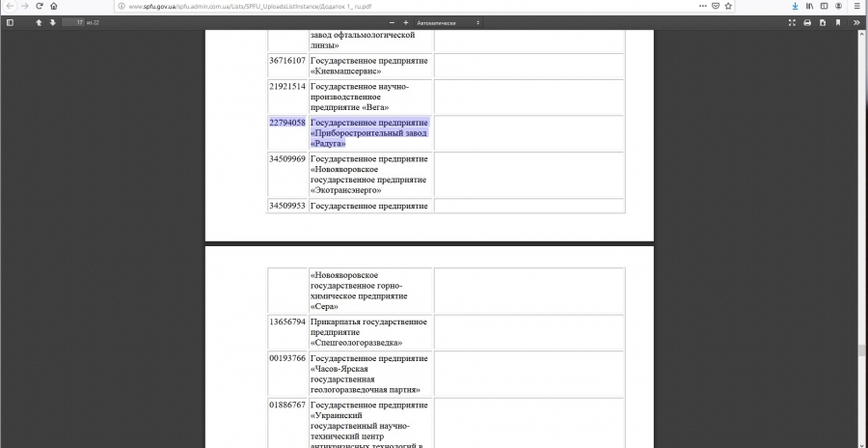Click the URL address bar

pos(386,6)
